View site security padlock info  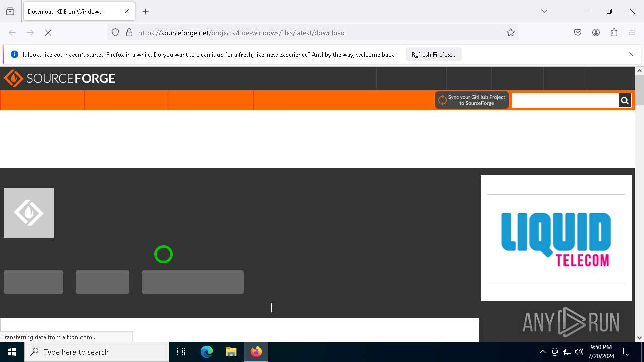point(129,33)
